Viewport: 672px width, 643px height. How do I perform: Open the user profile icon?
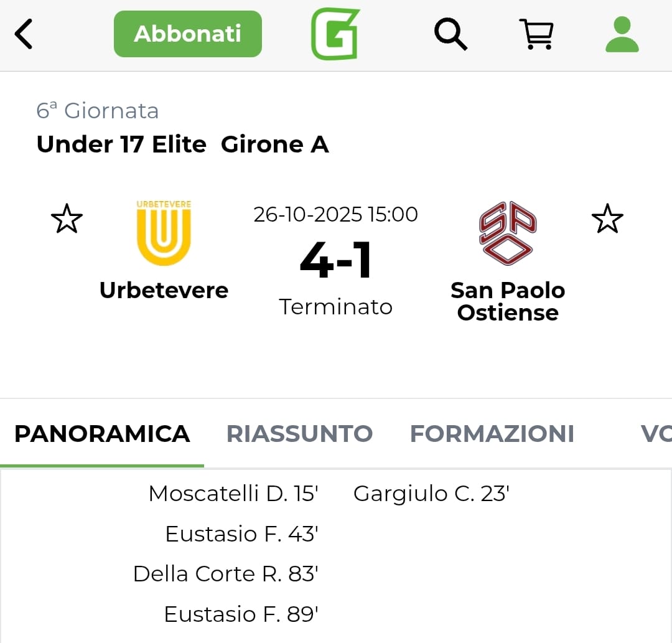pyautogui.click(x=622, y=34)
